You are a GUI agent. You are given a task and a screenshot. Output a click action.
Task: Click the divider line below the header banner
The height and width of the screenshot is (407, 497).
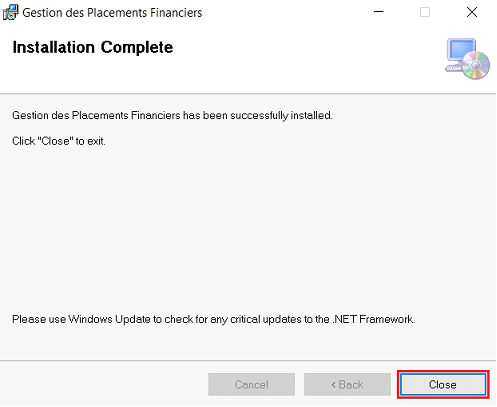[x=248, y=94]
